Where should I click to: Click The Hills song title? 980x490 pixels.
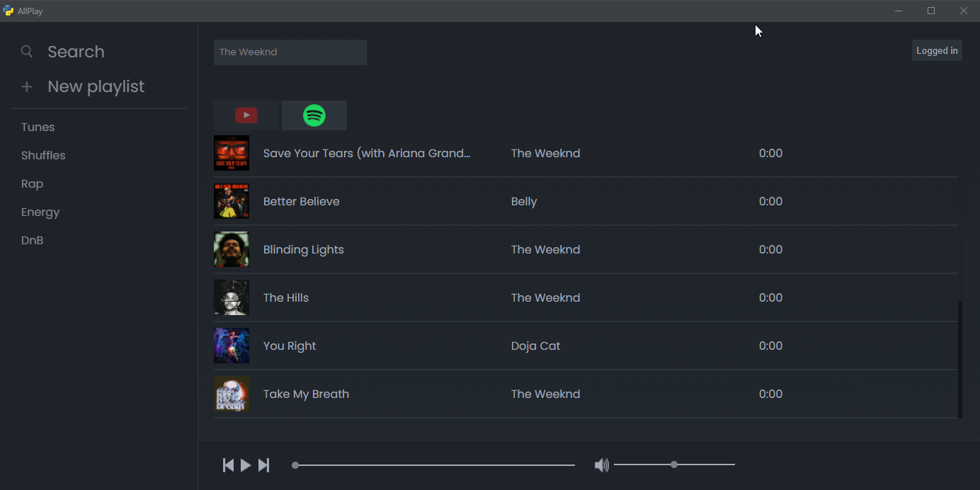[286, 298]
